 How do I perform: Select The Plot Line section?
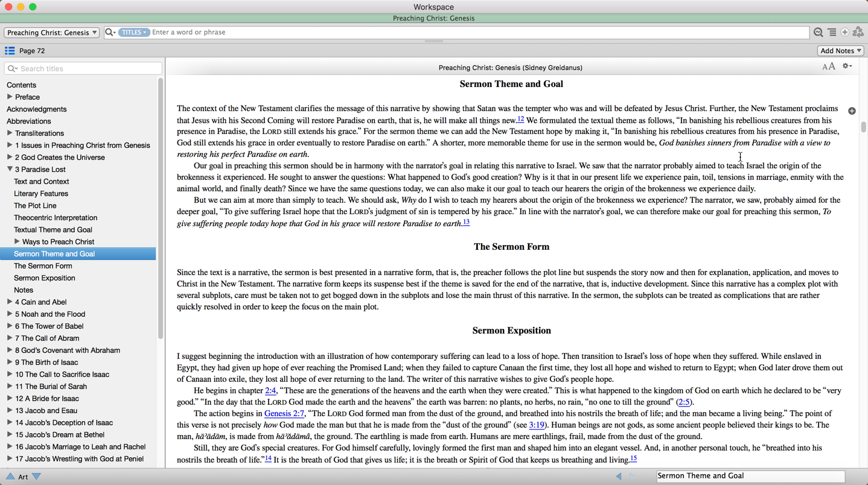tap(35, 206)
